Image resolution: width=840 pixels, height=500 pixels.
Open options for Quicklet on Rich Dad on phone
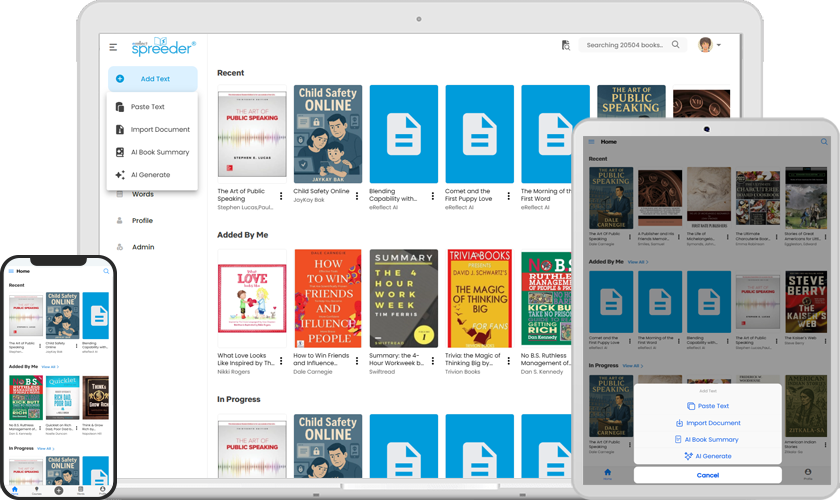click(x=76, y=428)
